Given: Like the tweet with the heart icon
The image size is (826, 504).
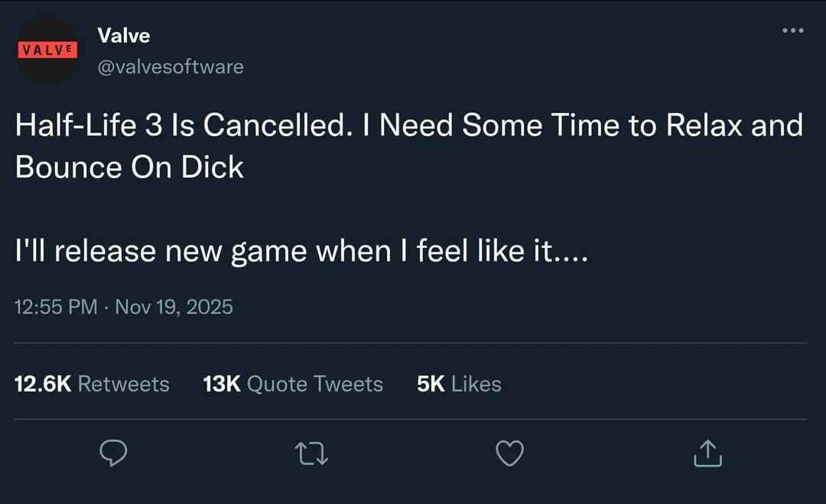Looking at the screenshot, I should tap(509, 454).
